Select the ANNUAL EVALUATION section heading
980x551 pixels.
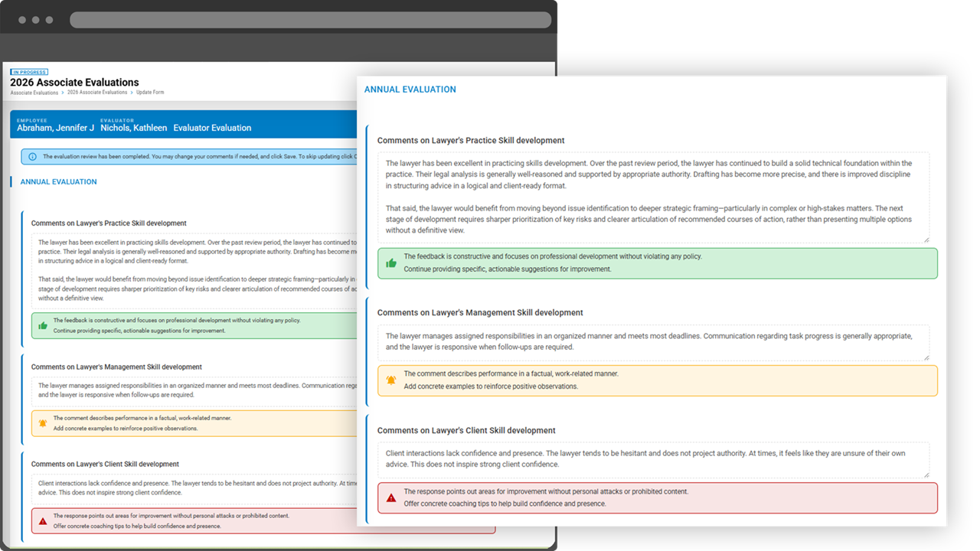click(x=410, y=89)
